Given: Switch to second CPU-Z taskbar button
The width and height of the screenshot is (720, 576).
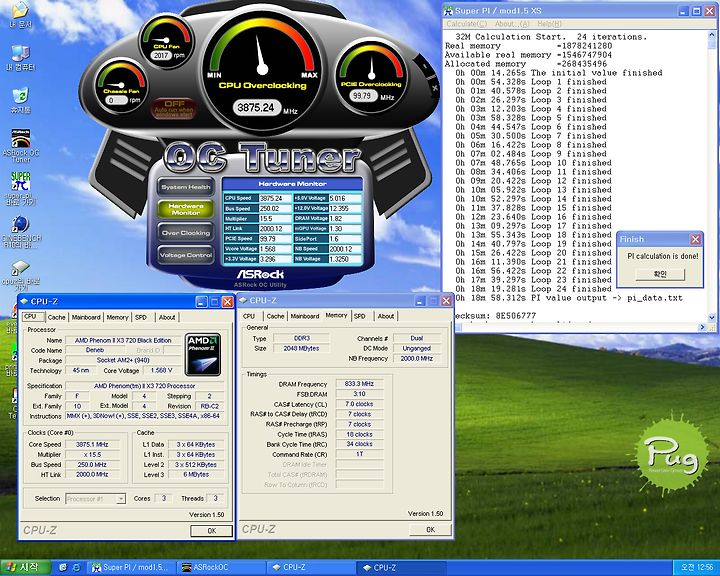Looking at the screenshot, I should tap(400, 568).
